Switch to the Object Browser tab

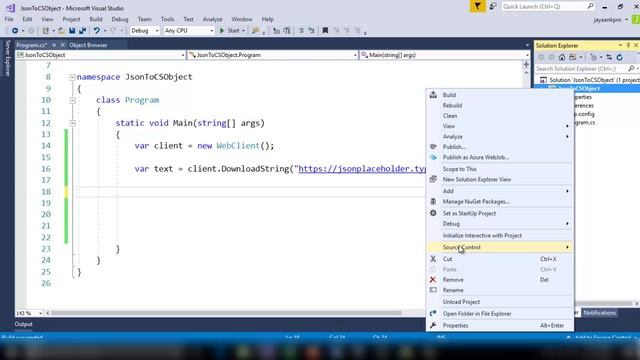pyautogui.click(x=88, y=45)
